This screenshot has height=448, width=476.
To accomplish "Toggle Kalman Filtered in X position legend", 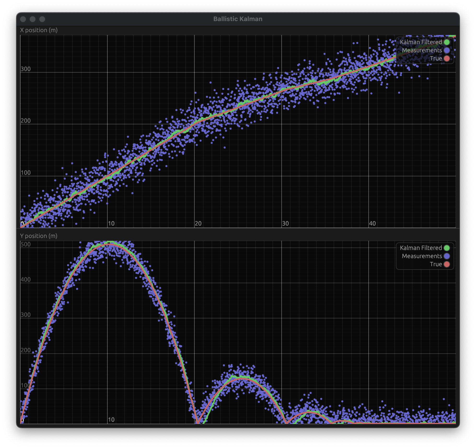I will [421, 42].
